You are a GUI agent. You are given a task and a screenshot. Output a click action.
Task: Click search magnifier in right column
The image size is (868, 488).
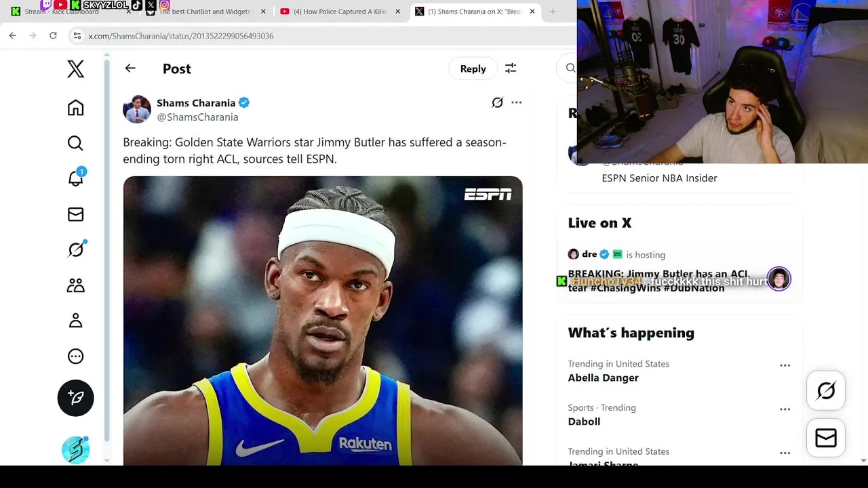pos(570,68)
